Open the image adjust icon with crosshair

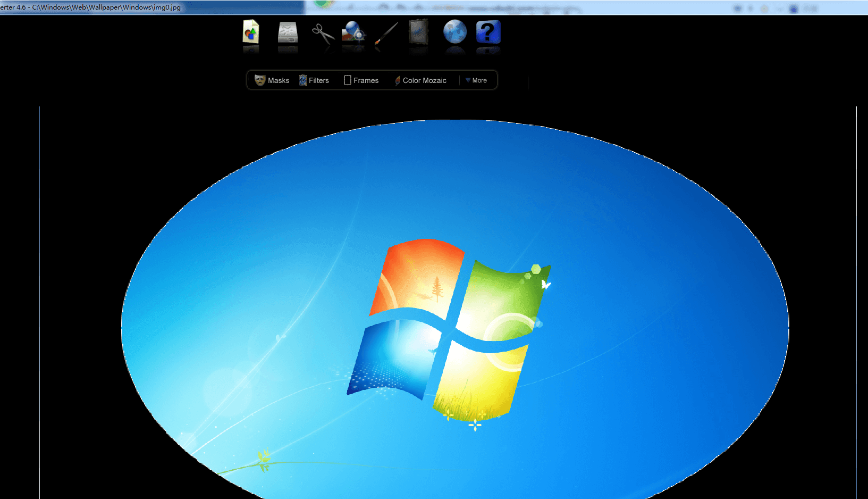353,32
